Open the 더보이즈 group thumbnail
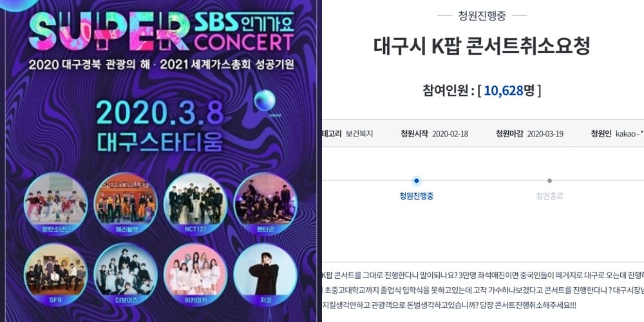 click(126, 275)
